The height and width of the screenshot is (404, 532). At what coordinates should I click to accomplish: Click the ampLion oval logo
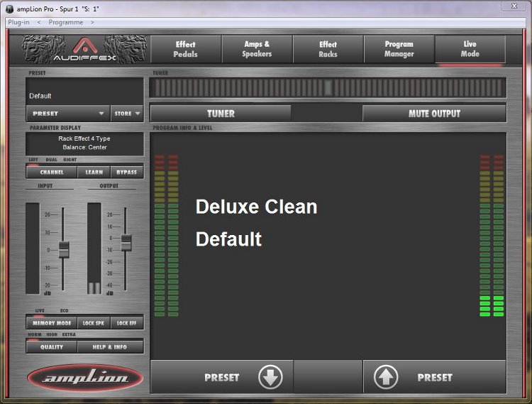click(85, 378)
